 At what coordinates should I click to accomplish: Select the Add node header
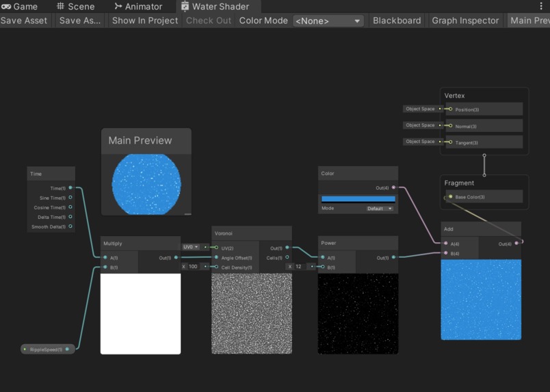click(481, 228)
